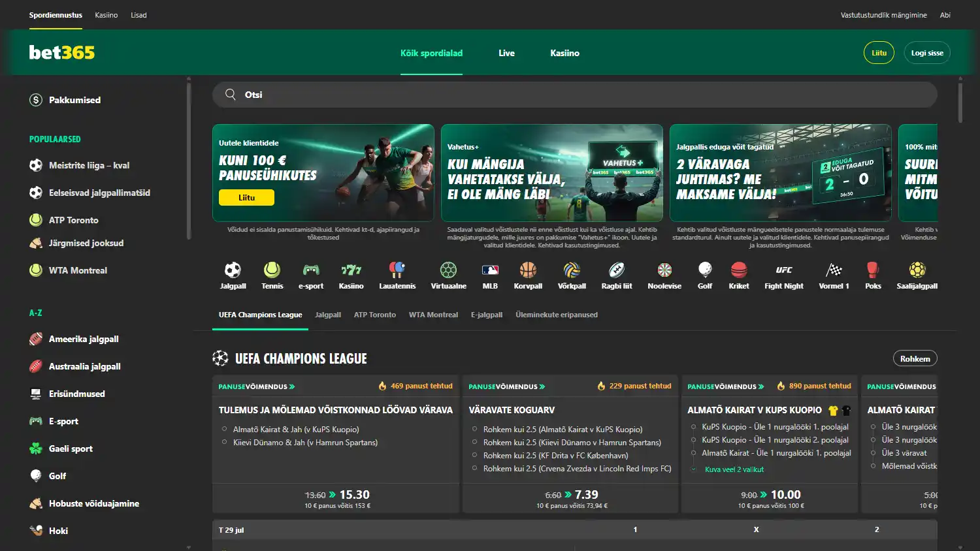Open Hobuste võiduajamine in sidebar
Image resolution: width=980 pixels, height=551 pixels.
click(94, 503)
